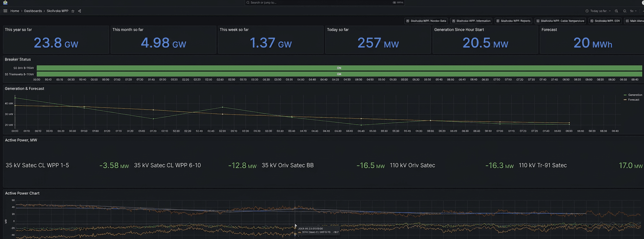Open the WPP Cable Temperature dashboard link
This screenshot has width=644, height=239.
coord(560,21)
